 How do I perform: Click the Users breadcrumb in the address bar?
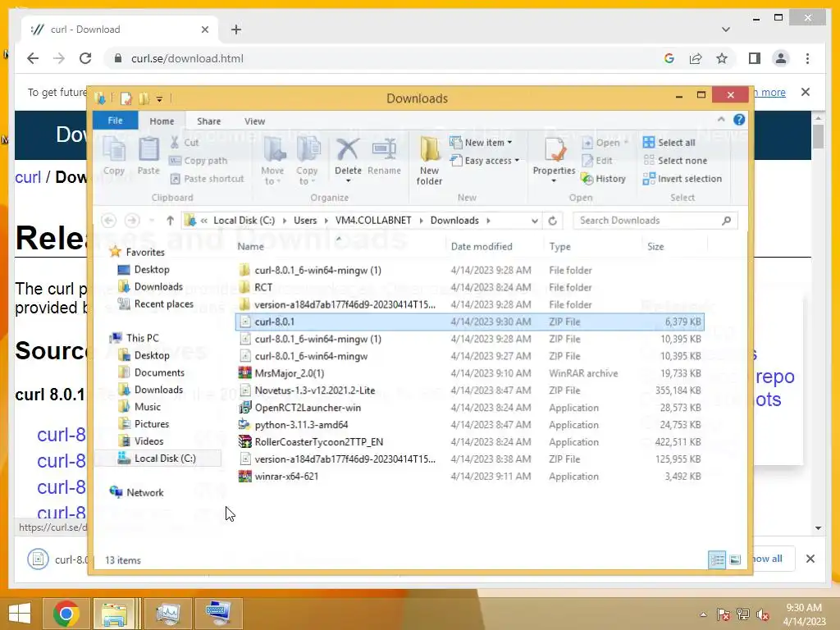305,221
